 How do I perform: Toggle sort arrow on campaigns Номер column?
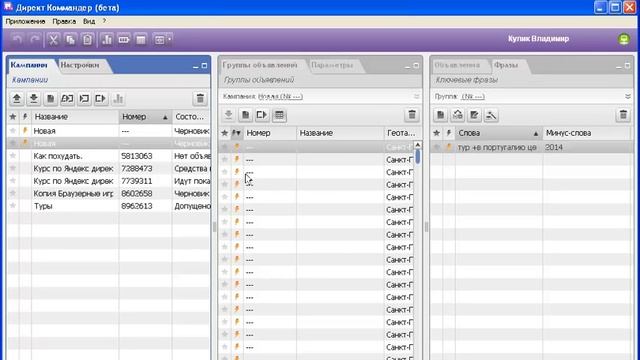(165, 117)
